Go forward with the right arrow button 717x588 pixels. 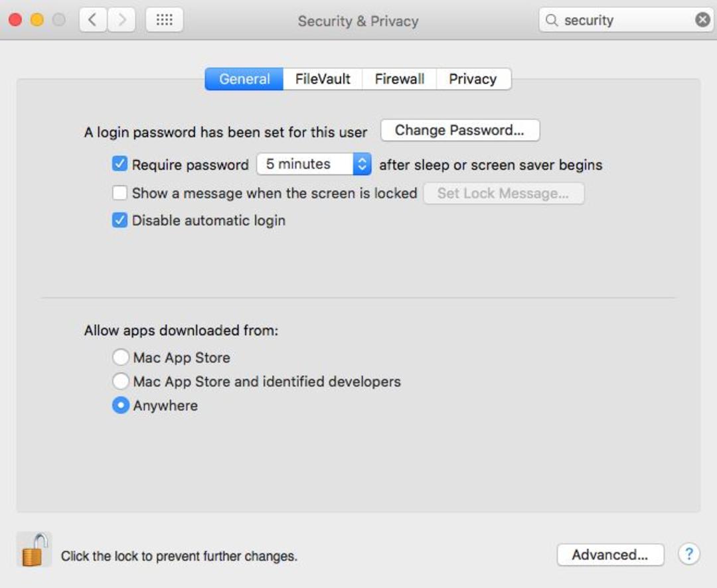pyautogui.click(x=121, y=20)
